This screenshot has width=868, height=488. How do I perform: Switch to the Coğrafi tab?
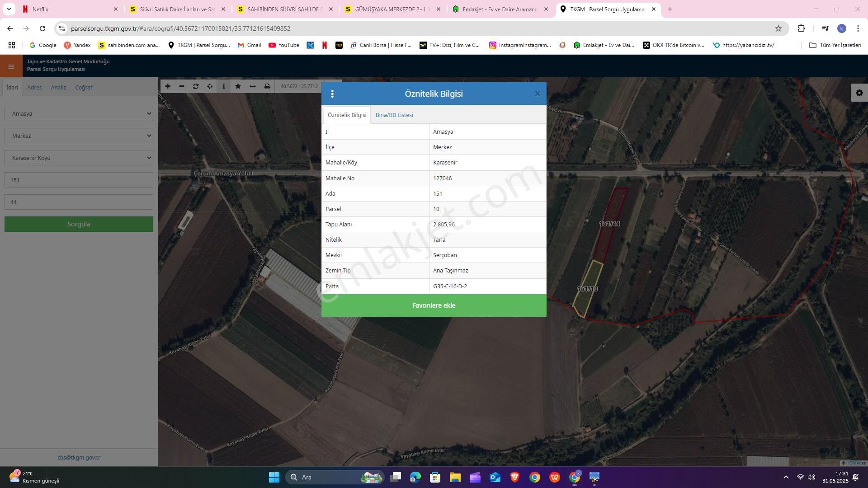tap(84, 87)
